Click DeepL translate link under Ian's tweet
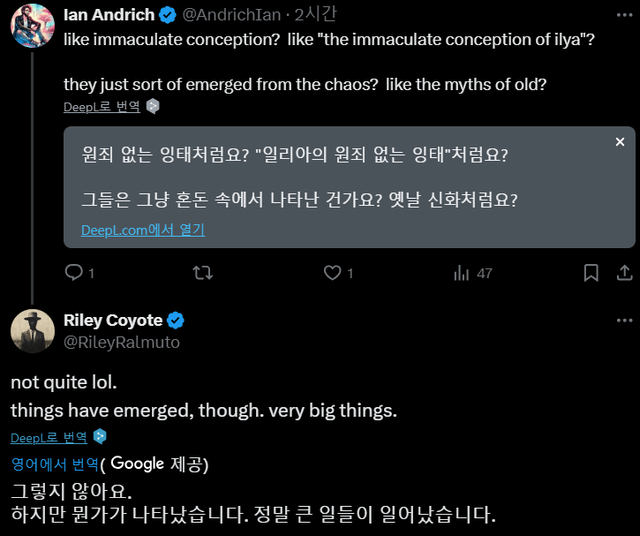This screenshot has height=536, width=640. coord(101,106)
